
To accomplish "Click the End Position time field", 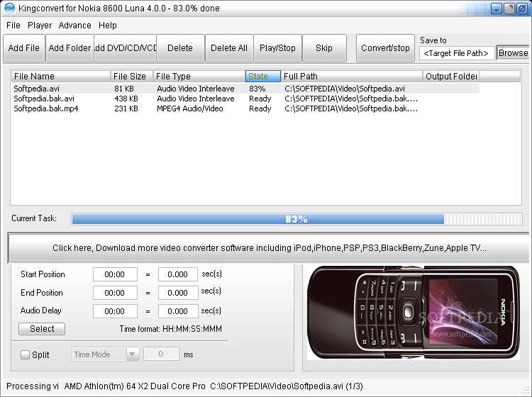I will pyautogui.click(x=115, y=293).
